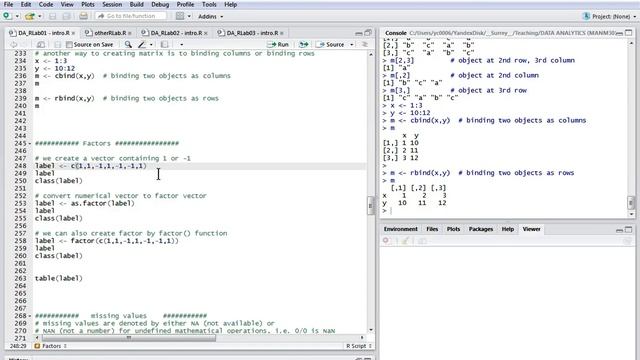The width and height of the screenshot is (640, 360).
Task: Switch to the otherRLab.R tab
Action: [108, 33]
